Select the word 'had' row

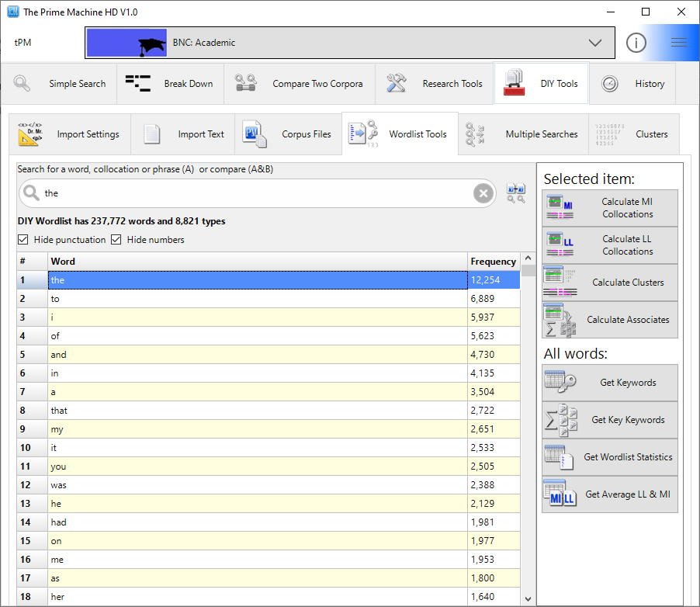(x=269, y=522)
